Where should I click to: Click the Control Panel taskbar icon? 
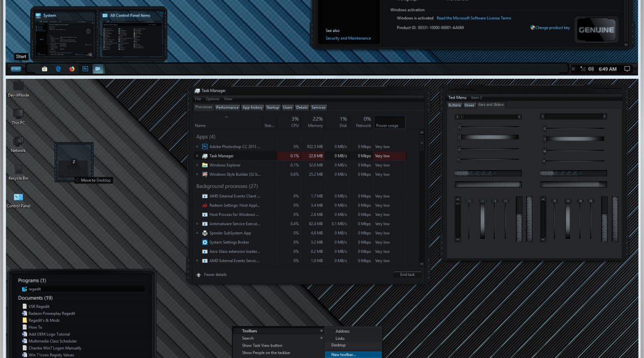[x=98, y=69]
